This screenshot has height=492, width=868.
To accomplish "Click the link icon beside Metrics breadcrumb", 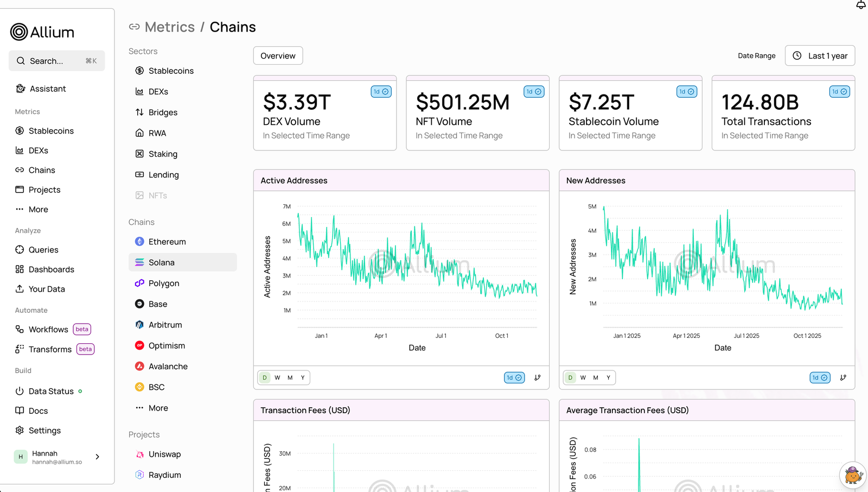I will coord(134,27).
